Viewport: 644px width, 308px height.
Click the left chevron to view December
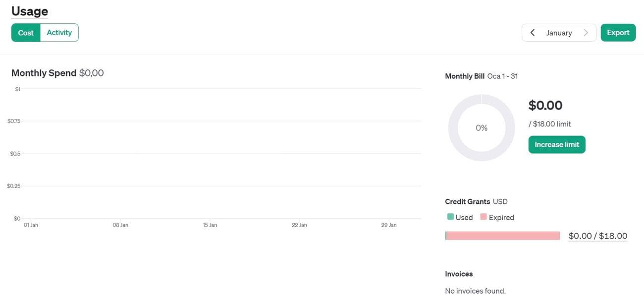point(532,32)
